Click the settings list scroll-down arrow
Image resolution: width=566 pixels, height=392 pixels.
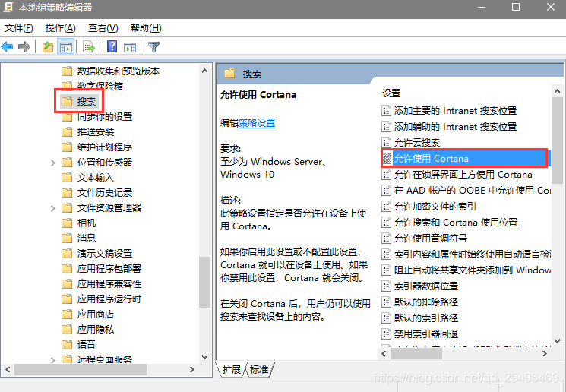[x=557, y=341]
